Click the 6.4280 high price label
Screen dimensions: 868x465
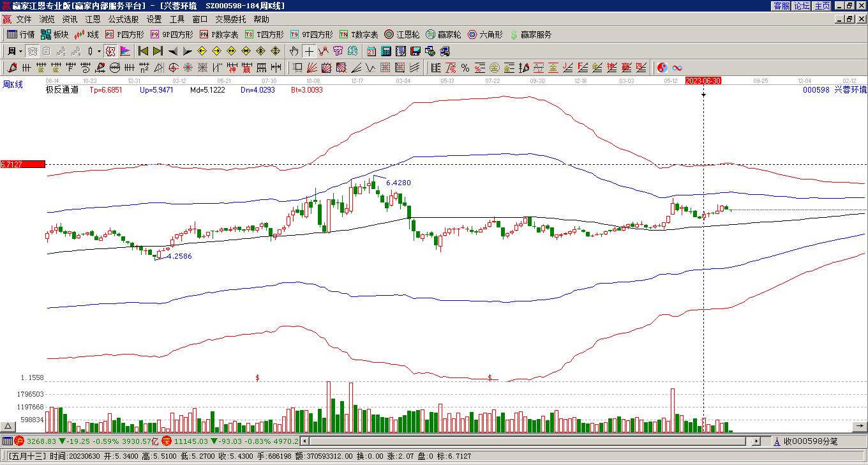tap(398, 183)
